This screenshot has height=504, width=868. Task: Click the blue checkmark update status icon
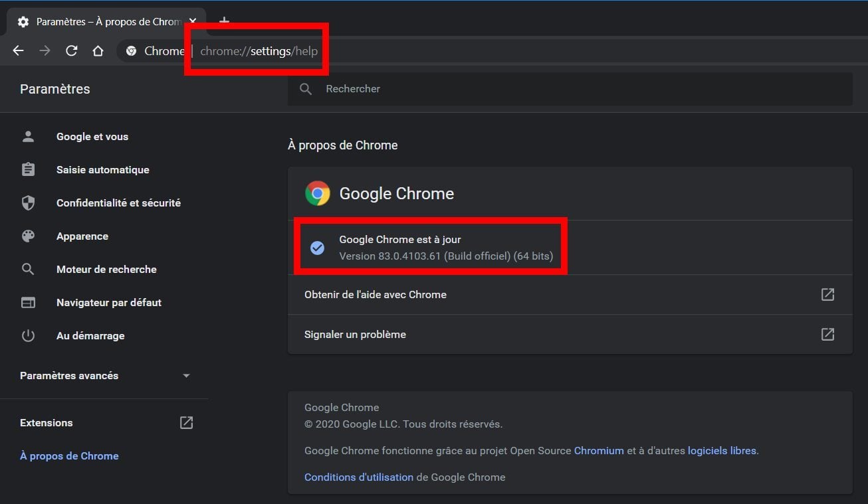318,248
